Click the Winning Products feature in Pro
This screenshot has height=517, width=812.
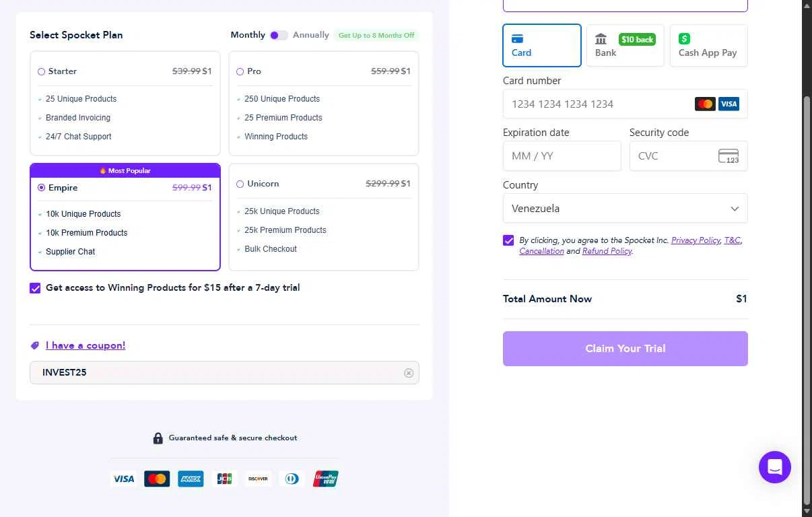[276, 137]
